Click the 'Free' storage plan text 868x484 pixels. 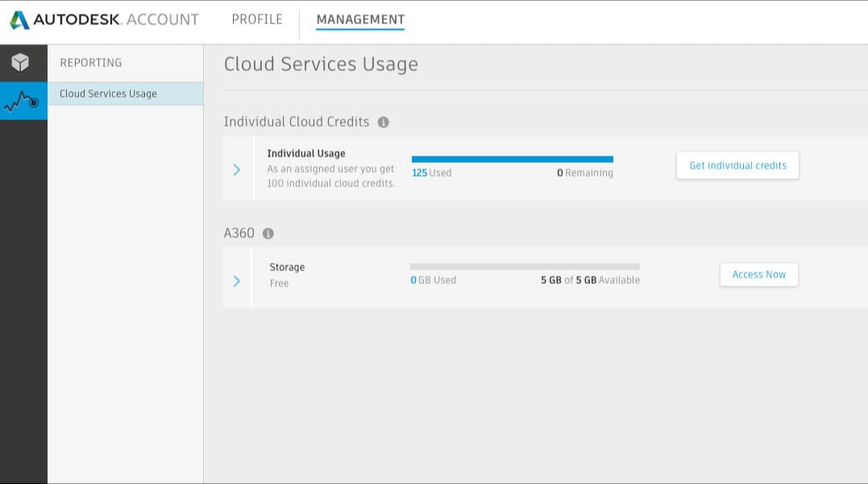(279, 283)
